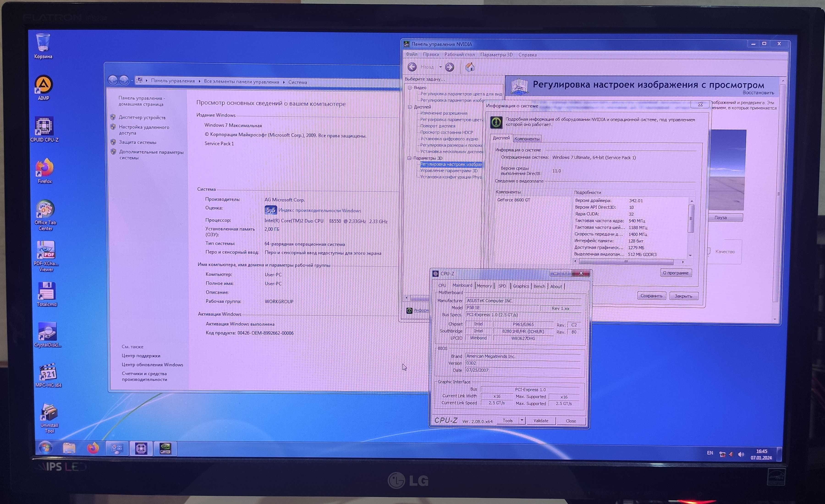Launch AIMP from the desktop
Image resolution: width=825 pixels, height=504 pixels.
(44, 88)
